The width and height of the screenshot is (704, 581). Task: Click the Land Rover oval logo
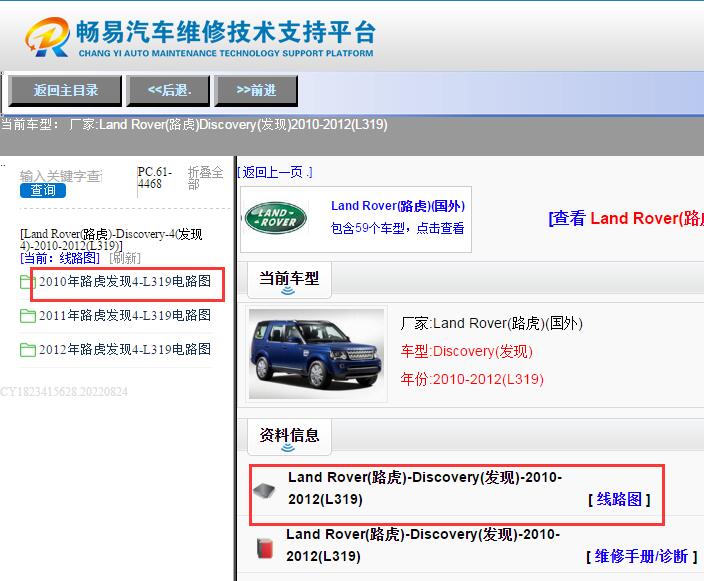[276, 218]
